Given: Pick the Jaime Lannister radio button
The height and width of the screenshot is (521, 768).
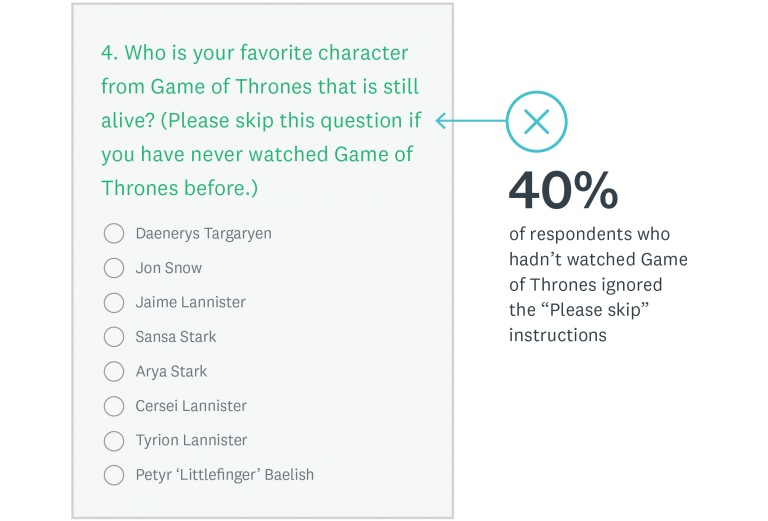Looking at the screenshot, I should click(114, 302).
